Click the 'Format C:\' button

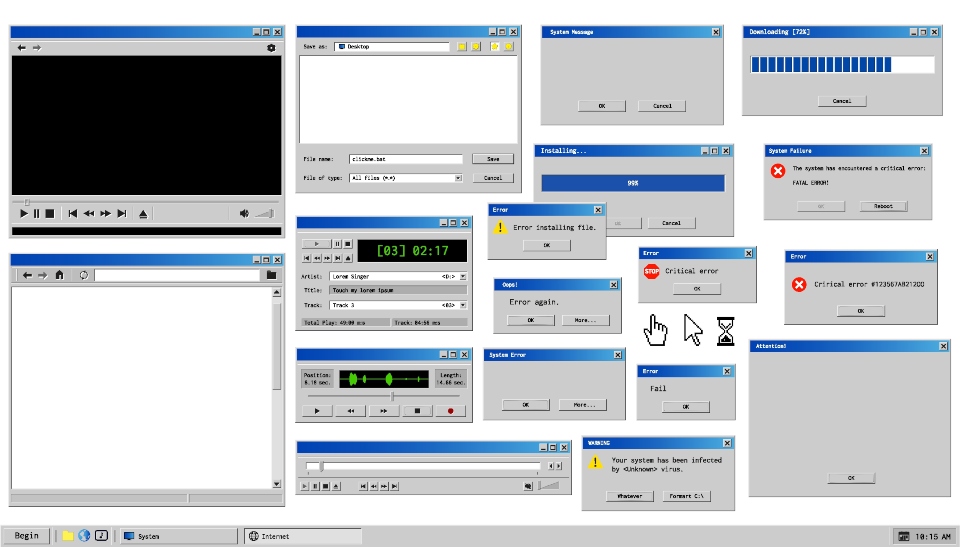686,496
